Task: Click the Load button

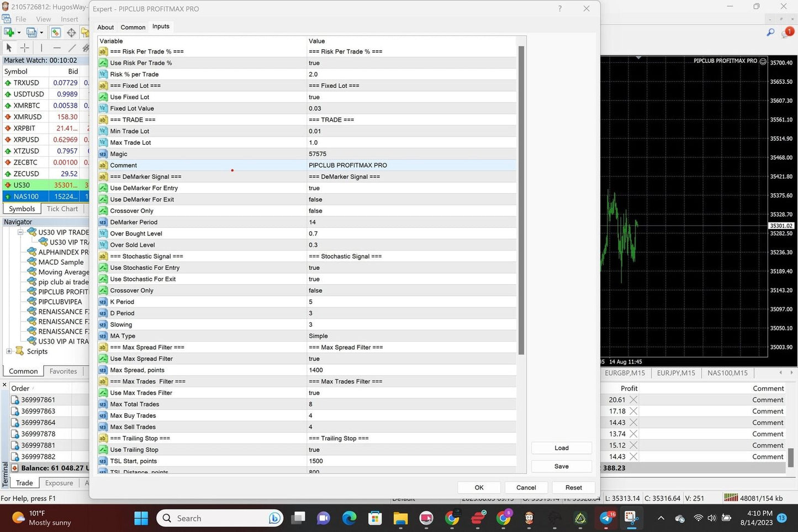Action: (561, 448)
